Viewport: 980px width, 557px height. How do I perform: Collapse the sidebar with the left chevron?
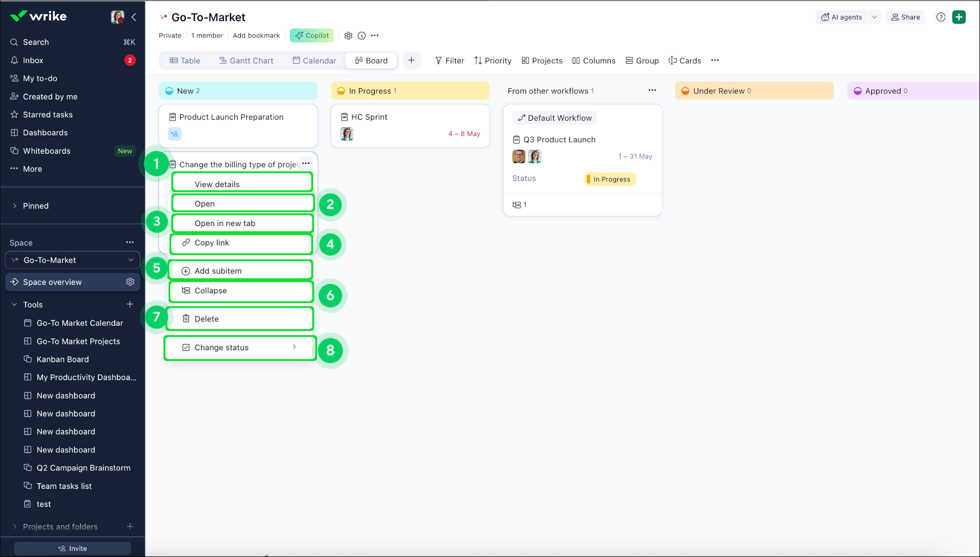point(134,17)
